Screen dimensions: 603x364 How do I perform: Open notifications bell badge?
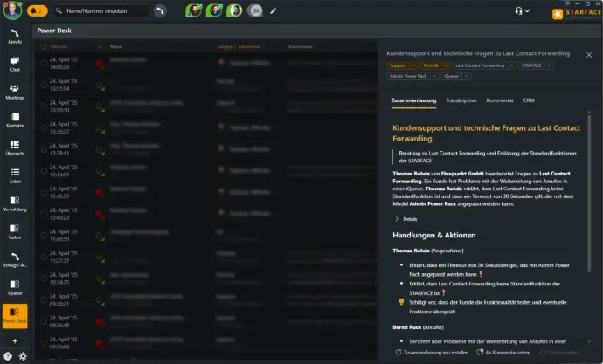point(38,10)
